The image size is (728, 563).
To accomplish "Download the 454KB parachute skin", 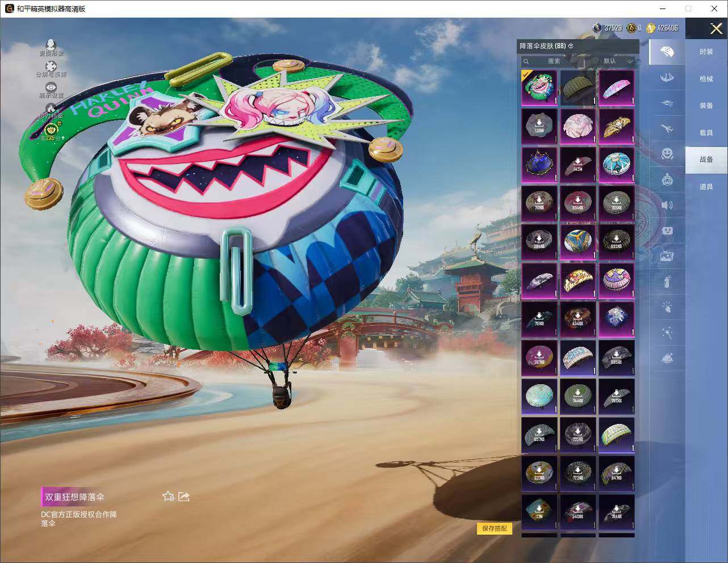I will coord(578,319).
